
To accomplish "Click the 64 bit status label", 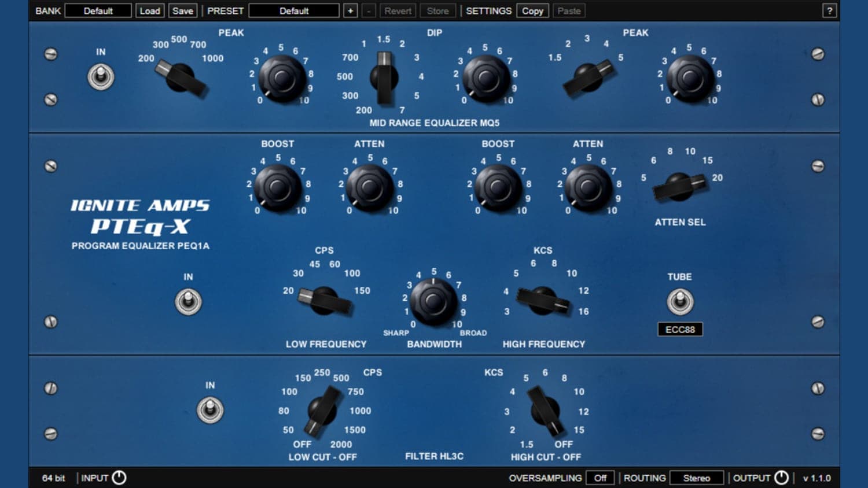I will pyautogui.click(x=53, y=478).
